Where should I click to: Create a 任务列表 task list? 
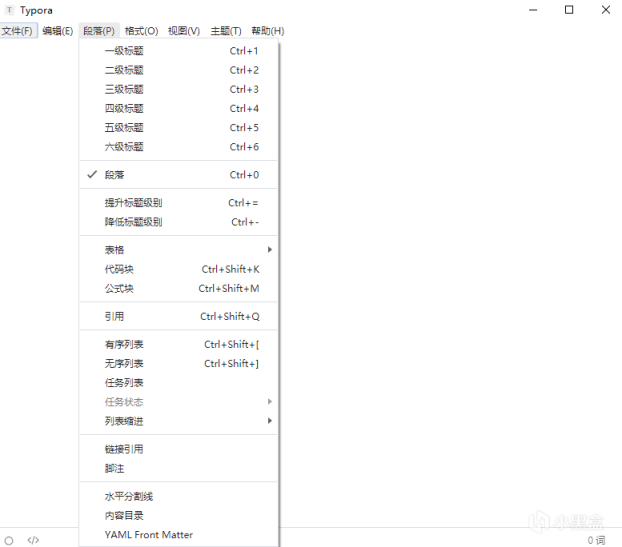point(179,382)
